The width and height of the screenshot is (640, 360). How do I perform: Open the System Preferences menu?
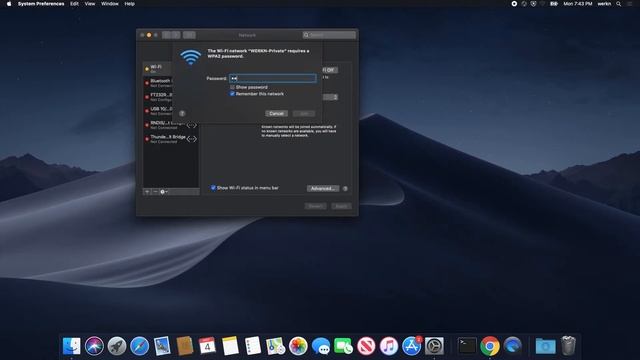(41, 4)
